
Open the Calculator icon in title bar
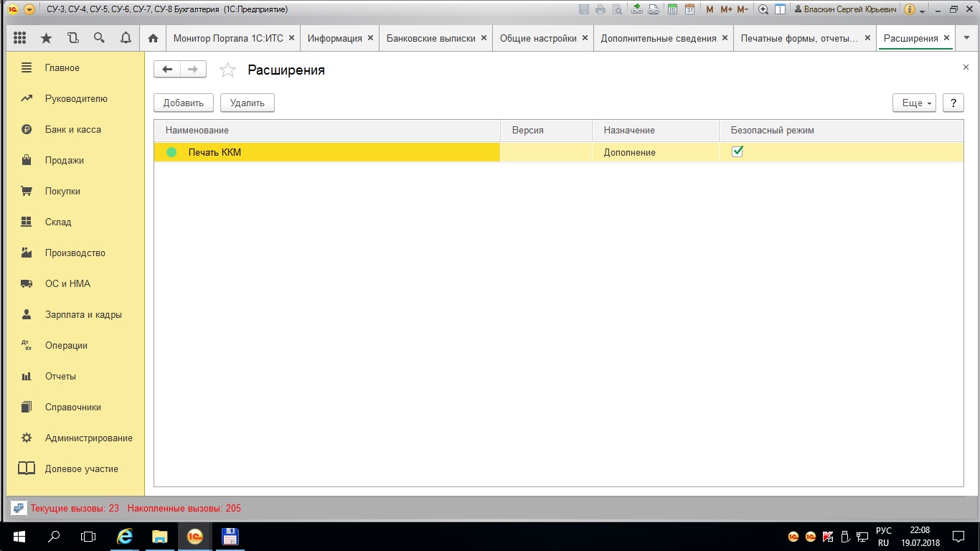672,9
